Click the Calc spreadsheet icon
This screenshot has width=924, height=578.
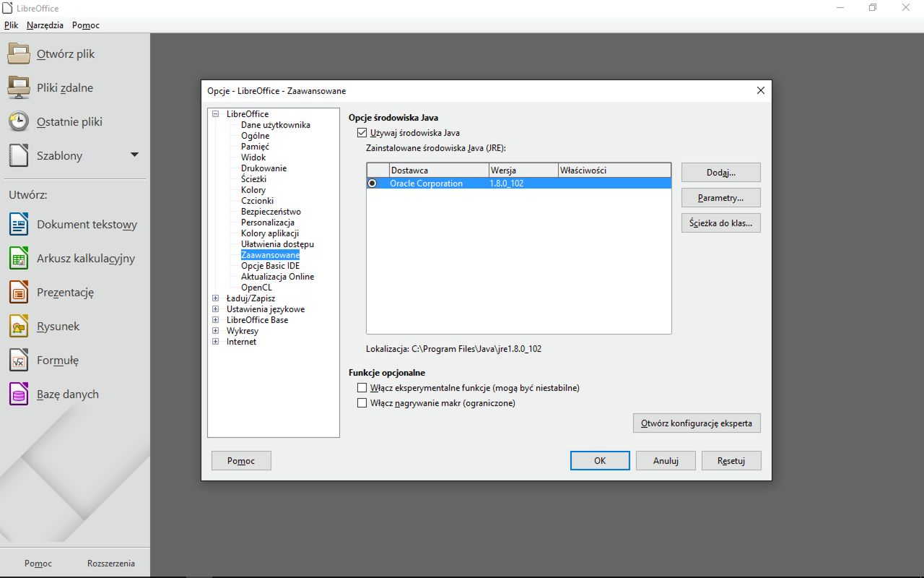pos(19,258)
